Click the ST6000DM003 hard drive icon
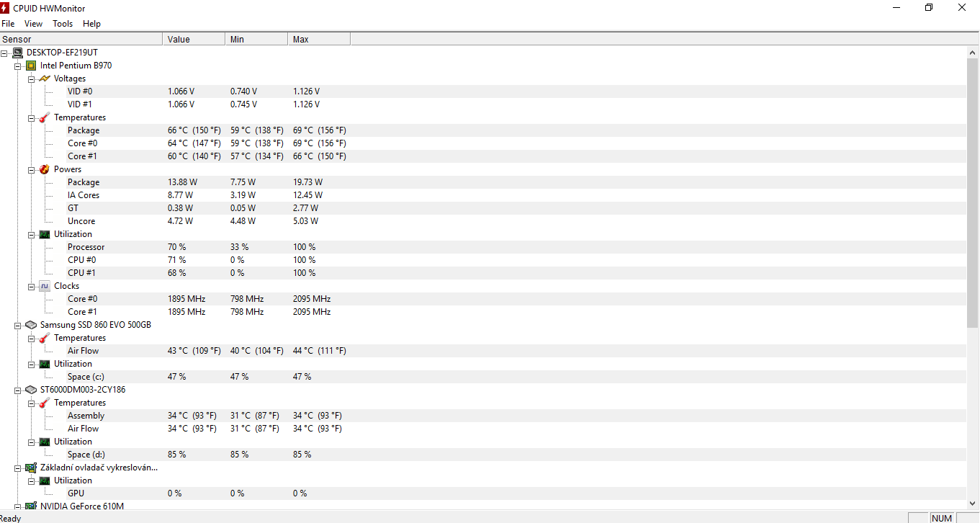 [x=31, y=390]
